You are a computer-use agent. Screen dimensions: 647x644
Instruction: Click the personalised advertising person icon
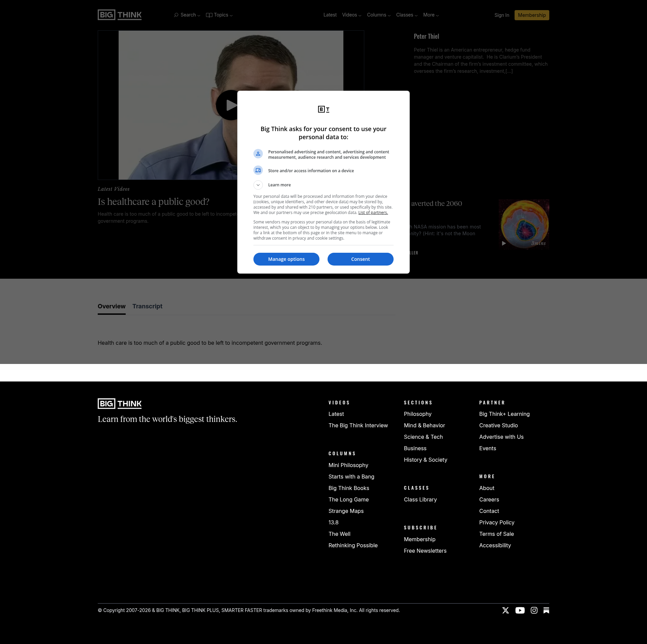pos(258,154)
